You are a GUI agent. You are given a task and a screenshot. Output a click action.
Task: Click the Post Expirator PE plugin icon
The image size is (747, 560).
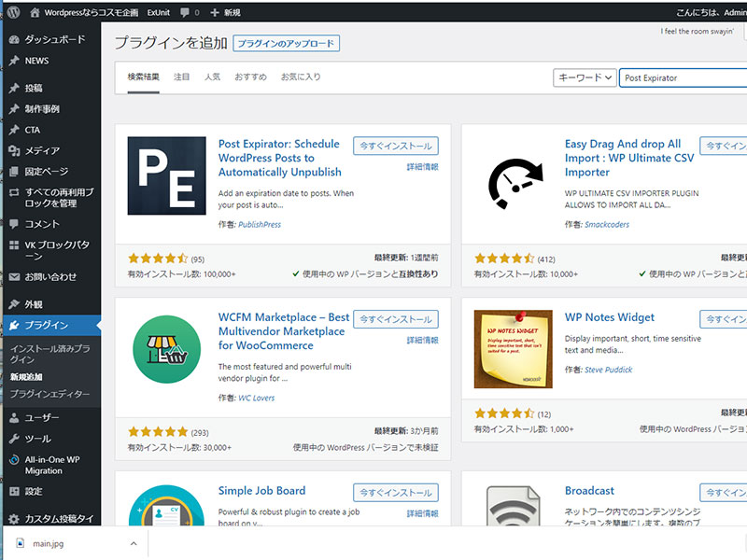pos(166,176)
